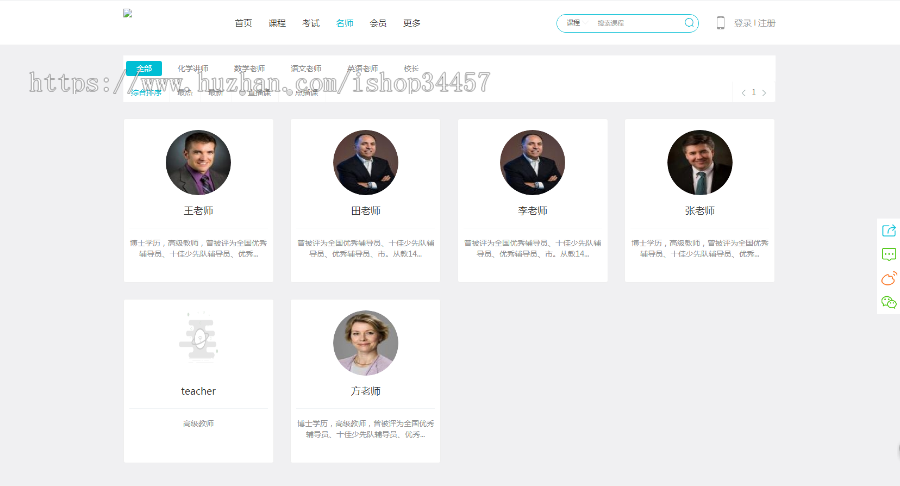
Task: Click the site logo image in header
Action: coord(127,13)
